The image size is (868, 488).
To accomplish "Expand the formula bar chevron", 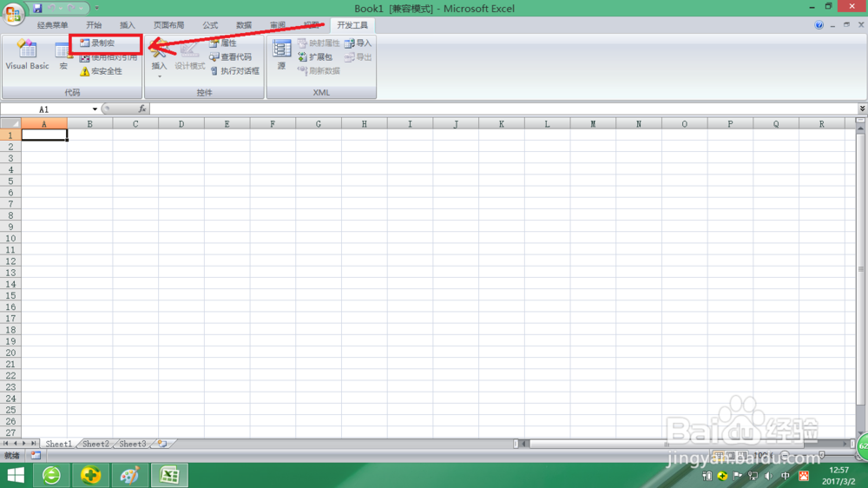I will click(x=863, y=109).
